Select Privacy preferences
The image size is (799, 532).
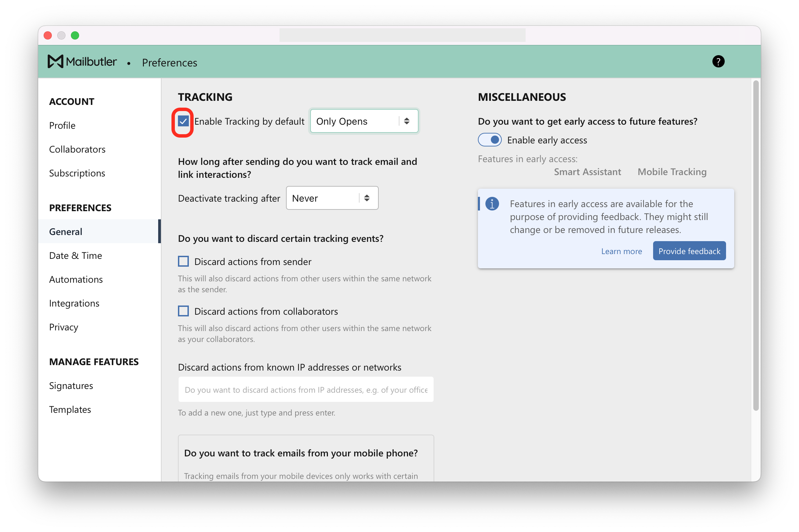point(64,327)
